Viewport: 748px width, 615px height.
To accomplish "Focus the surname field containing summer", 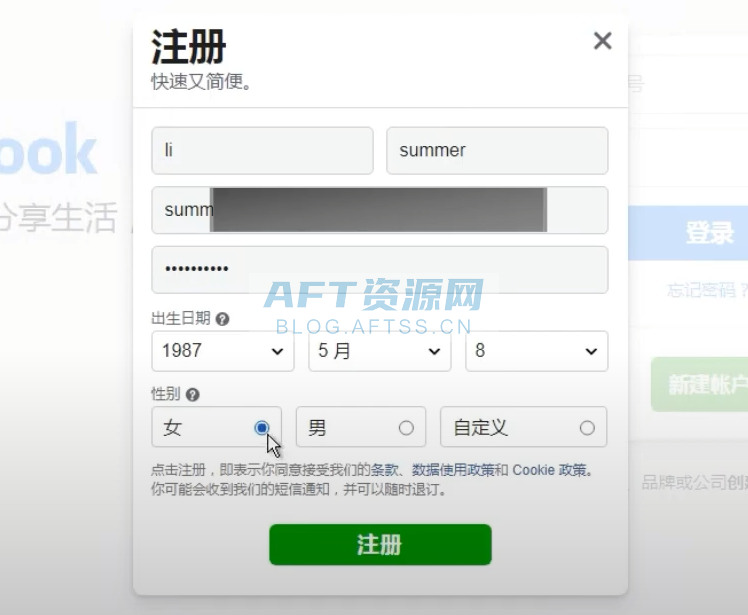I will [497, 150].
